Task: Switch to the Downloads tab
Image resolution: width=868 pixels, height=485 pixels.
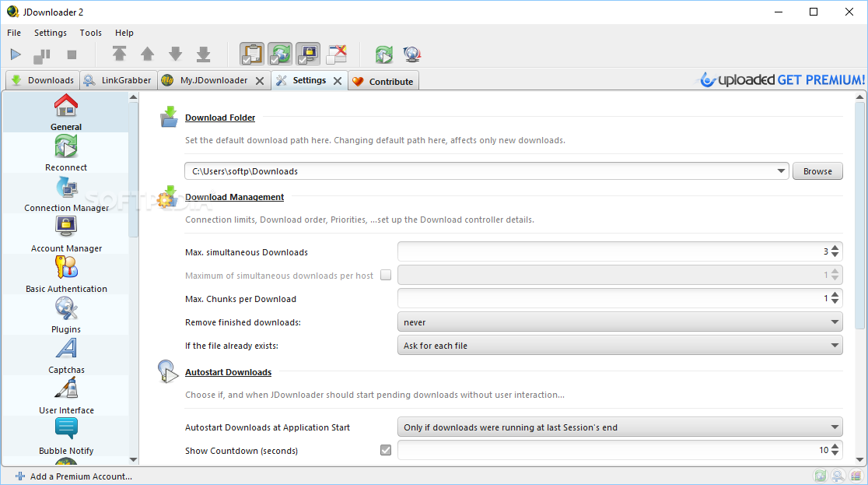Action: click(x=43, y=80)
